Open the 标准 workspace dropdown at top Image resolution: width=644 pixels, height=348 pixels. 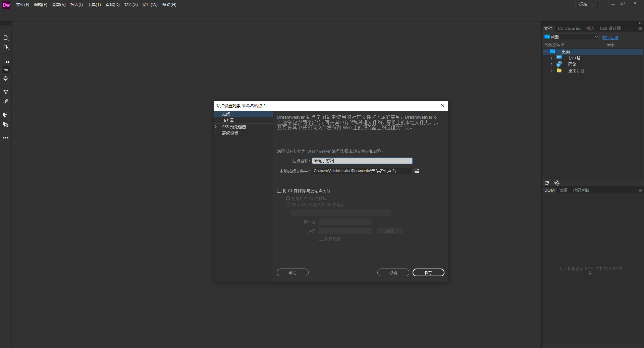coord(586,4)
